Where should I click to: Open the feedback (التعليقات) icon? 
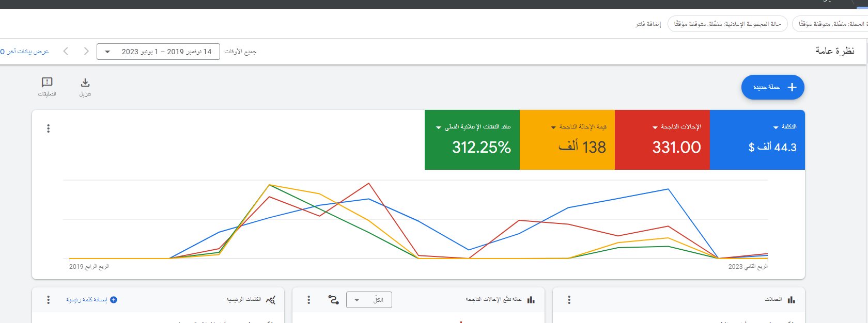click(47, 83)
